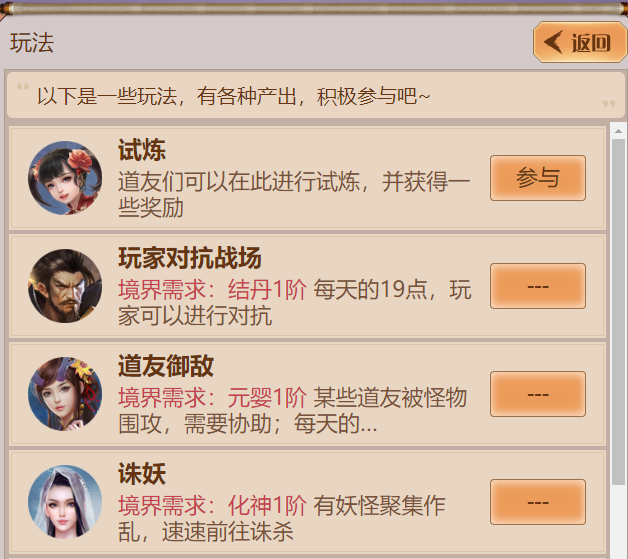Select the 道友御敌 title
This screenshot has width=628, height=559.
click(x=166, y=366)
